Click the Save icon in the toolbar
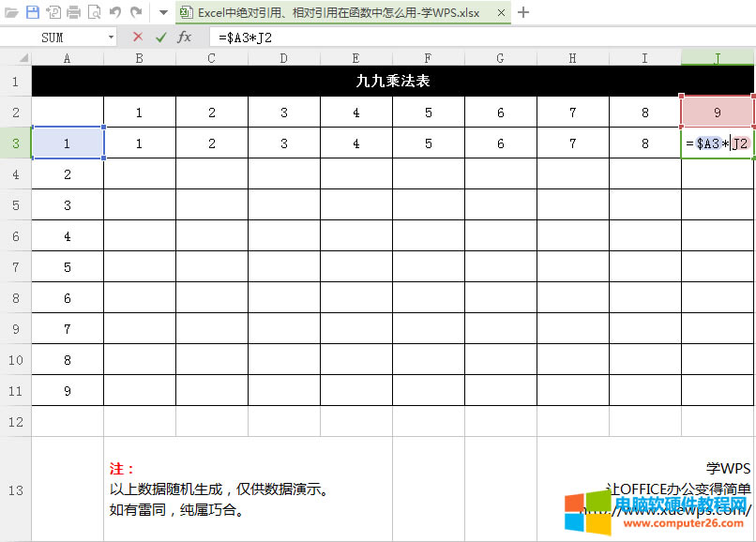 (x=34, y=12)
